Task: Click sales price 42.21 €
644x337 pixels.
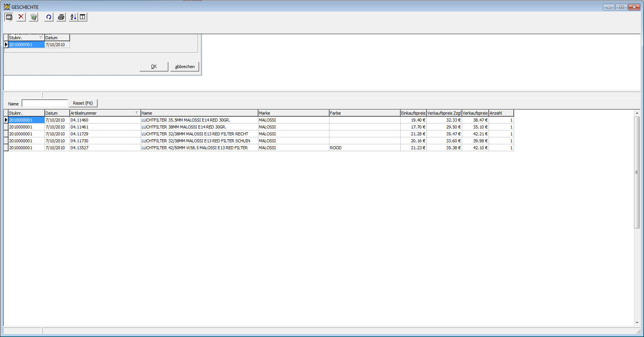Action: (475, 134)
